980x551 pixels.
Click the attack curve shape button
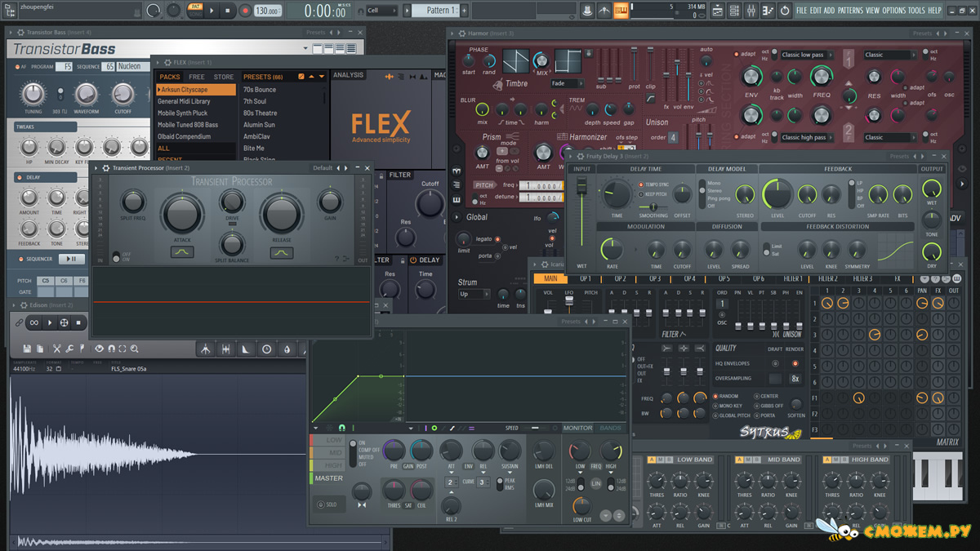[182, 253]
